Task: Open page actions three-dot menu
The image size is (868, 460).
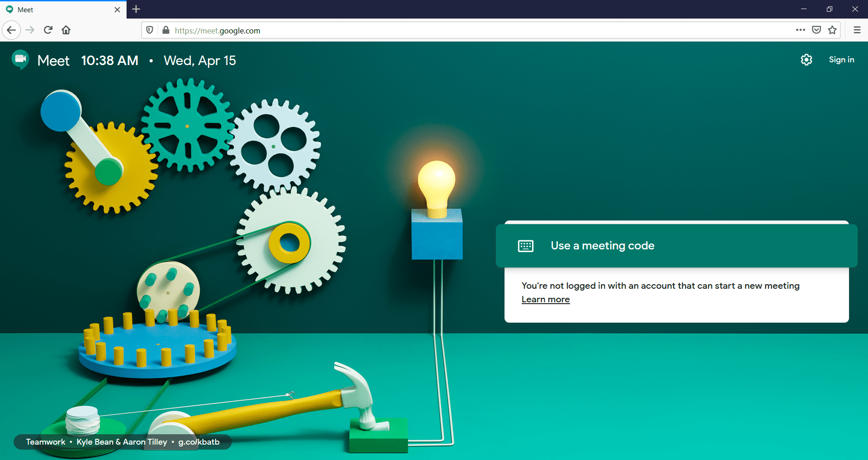Action: [x=801, y=30]
